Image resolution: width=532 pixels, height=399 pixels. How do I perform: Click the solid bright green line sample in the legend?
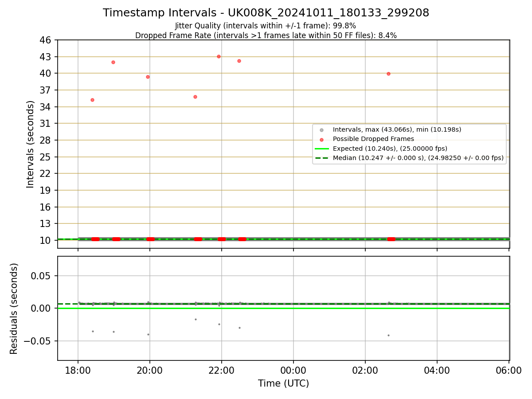coord(321,149)
